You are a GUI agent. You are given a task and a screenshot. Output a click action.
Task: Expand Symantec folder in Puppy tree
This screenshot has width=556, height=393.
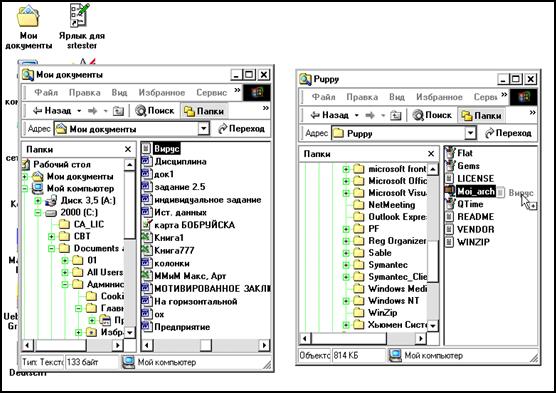pyautogui.click(x=346, y=265)
